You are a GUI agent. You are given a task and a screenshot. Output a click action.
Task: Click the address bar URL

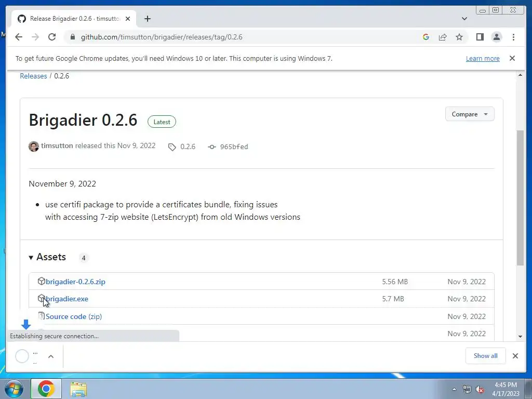162,37
